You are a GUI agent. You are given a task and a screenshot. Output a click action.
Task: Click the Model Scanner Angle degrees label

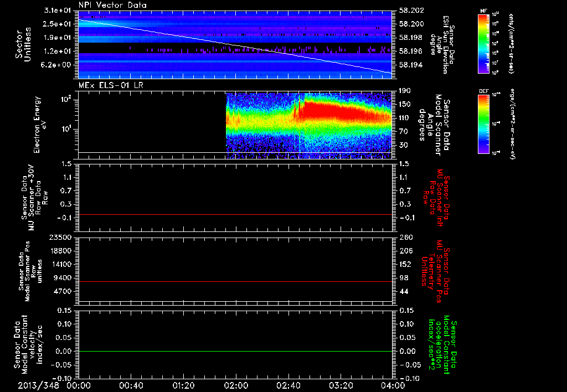coord(434,125)
